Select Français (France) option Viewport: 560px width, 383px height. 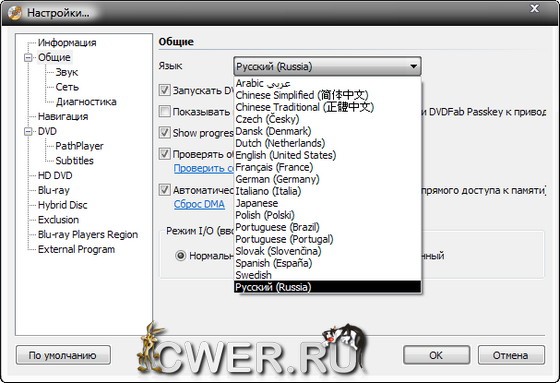(327, 167)
